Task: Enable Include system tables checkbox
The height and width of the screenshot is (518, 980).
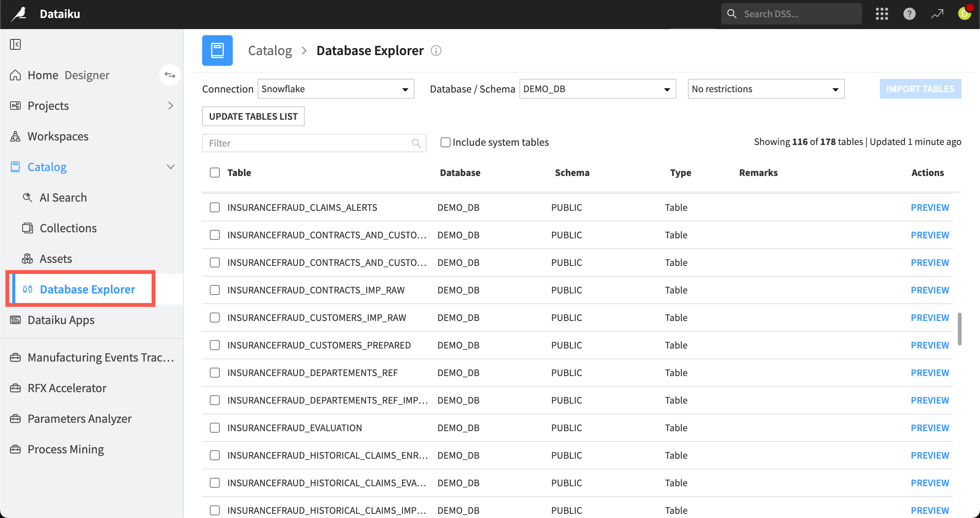Action: [x=445, y=142]
